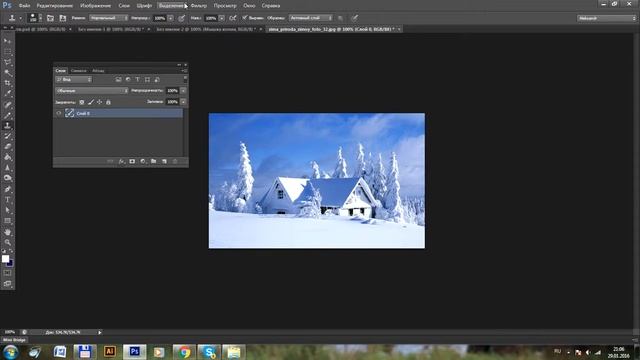Image resolution: width=640 pixels, height=360 pixels.
Task: Select the Lasso tool
Action: 7,62
